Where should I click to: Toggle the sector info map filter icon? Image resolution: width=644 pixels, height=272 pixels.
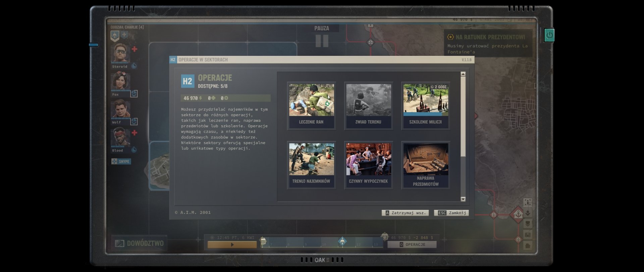[528, 202]
